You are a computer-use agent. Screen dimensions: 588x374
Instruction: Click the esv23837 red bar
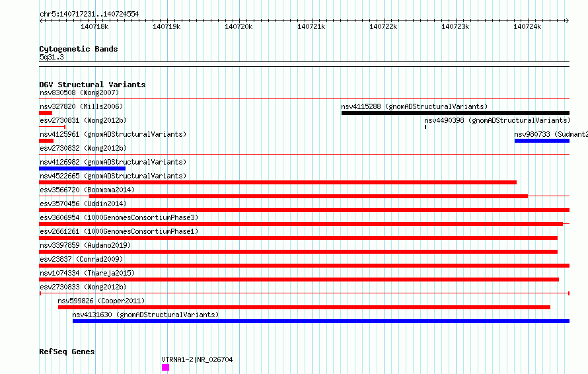(304, 266)
